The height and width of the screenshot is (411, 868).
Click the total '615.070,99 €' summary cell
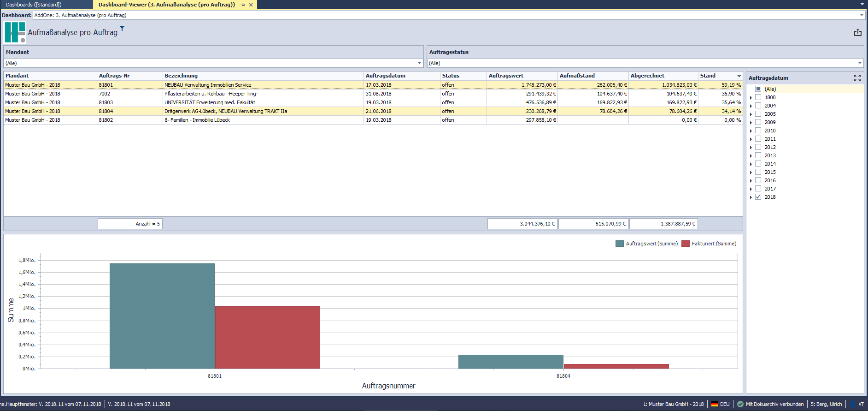593,224
